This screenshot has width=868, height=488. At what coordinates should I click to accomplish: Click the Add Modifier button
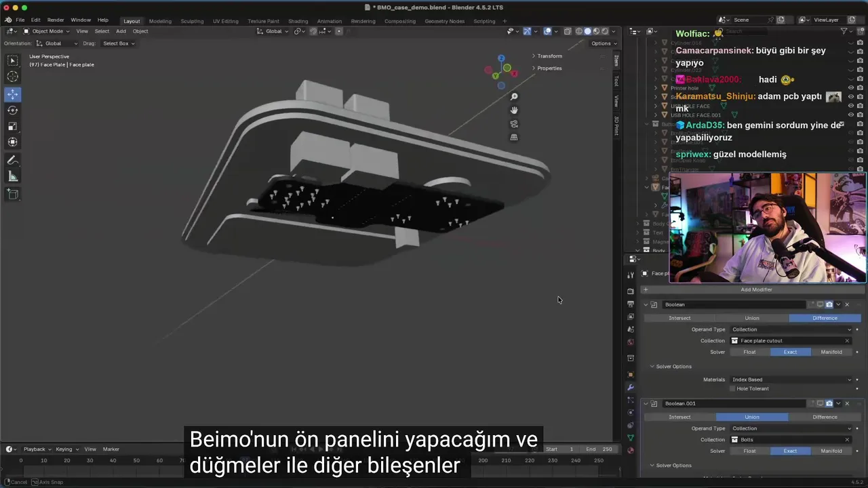[x=755, y=289]
